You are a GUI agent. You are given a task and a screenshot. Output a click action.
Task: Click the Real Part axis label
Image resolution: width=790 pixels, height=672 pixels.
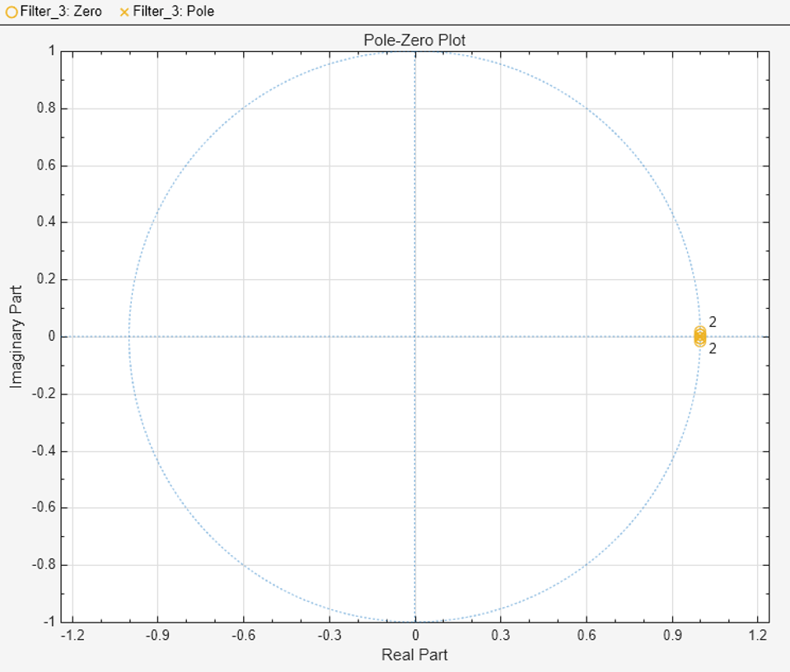tap(414, 655)
